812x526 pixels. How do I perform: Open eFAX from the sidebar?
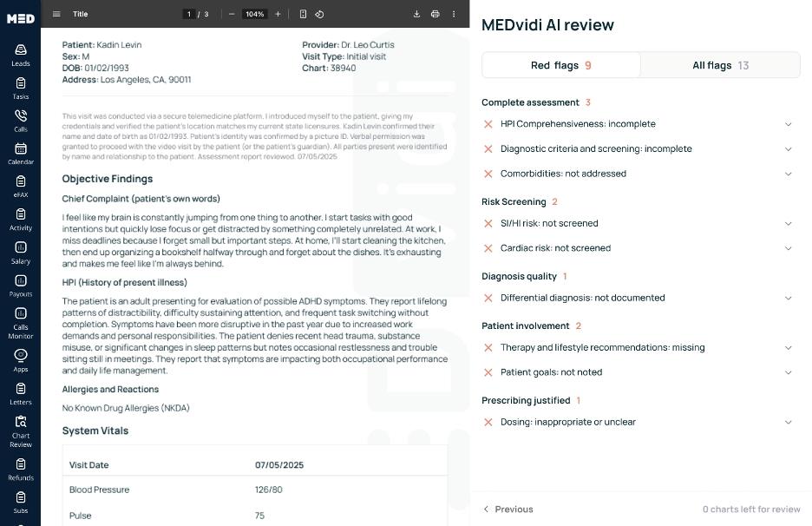pos(20,187)
